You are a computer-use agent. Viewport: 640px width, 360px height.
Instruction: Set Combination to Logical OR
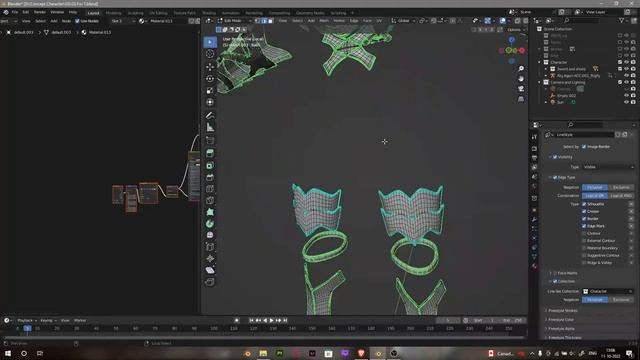[595, 196]
